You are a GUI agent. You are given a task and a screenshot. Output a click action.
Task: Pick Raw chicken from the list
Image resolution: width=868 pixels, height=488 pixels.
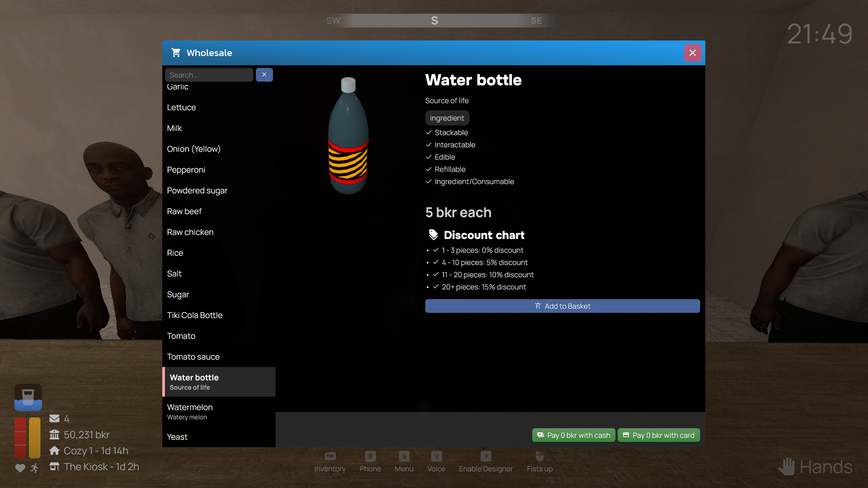coord(219,232)
